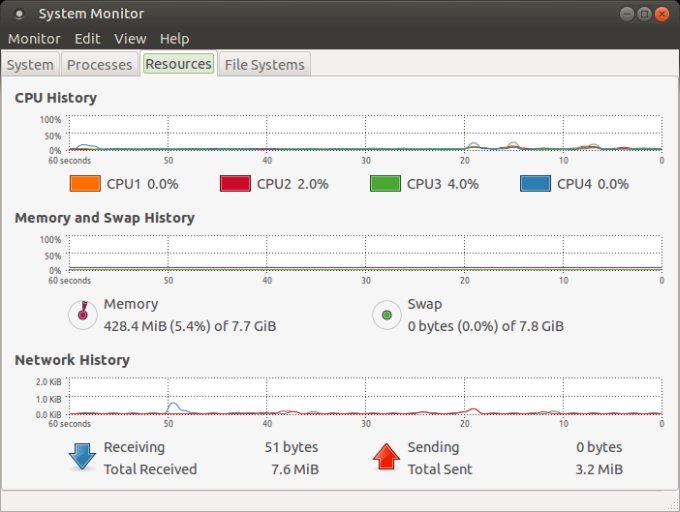The width and height of the screenshot is (680, 512).
Task: Open the Edit menu
Action: (87, 39)
